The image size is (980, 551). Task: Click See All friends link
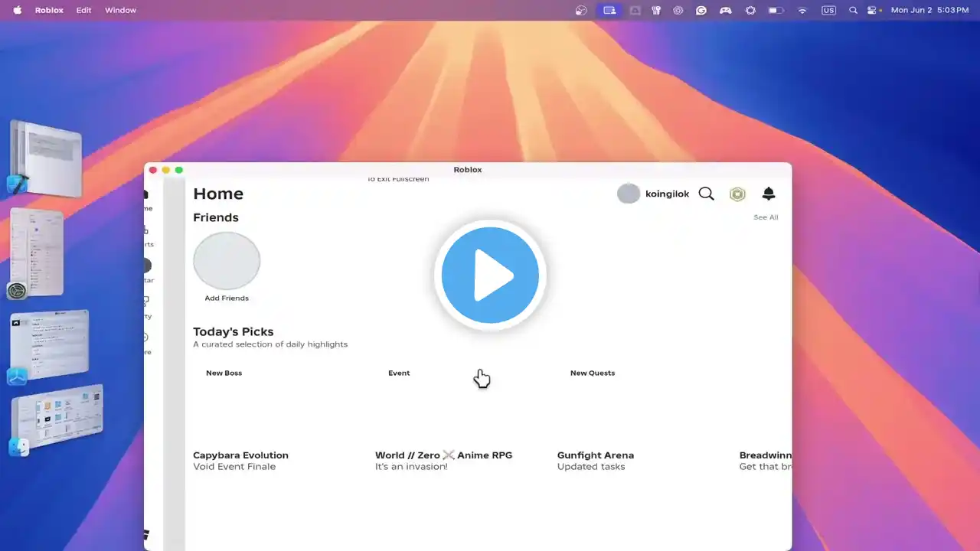click(x=766, y=217)
